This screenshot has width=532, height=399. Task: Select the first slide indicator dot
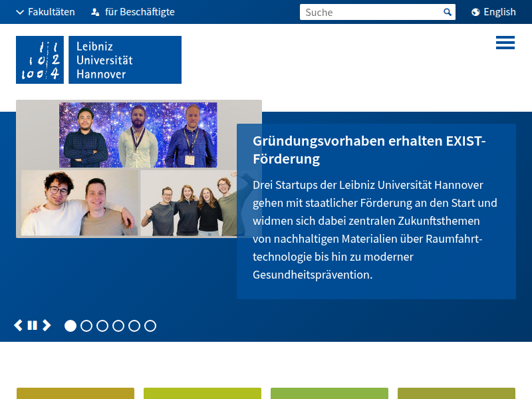70,326
